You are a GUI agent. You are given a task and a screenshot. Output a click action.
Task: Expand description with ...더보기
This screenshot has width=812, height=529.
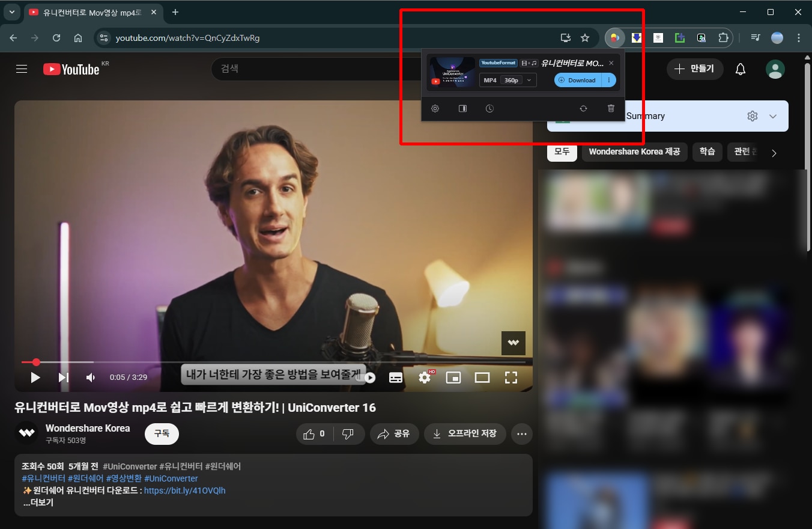(38, 503)
